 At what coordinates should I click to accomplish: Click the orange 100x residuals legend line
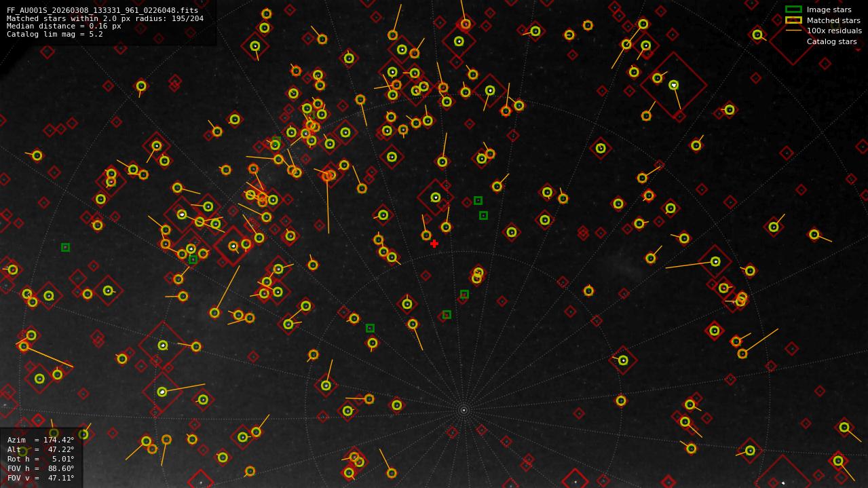pyautogui.click(x=793, y=31)
